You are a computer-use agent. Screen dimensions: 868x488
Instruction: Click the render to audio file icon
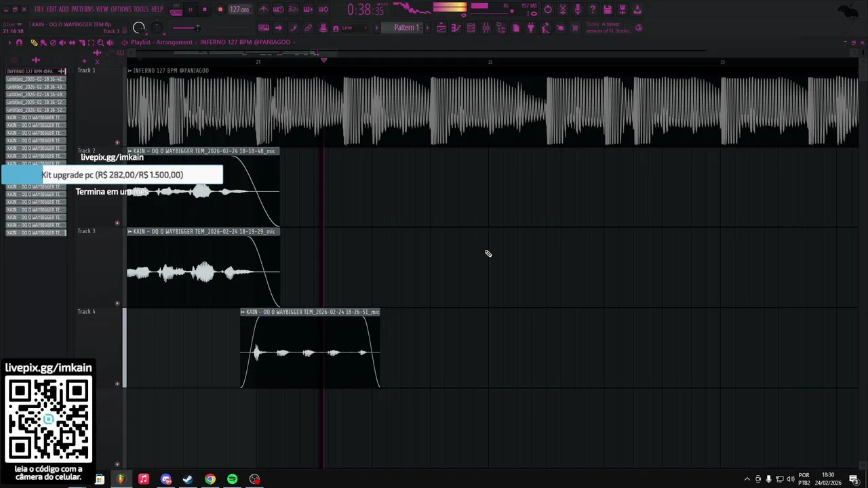click(623, 9)
